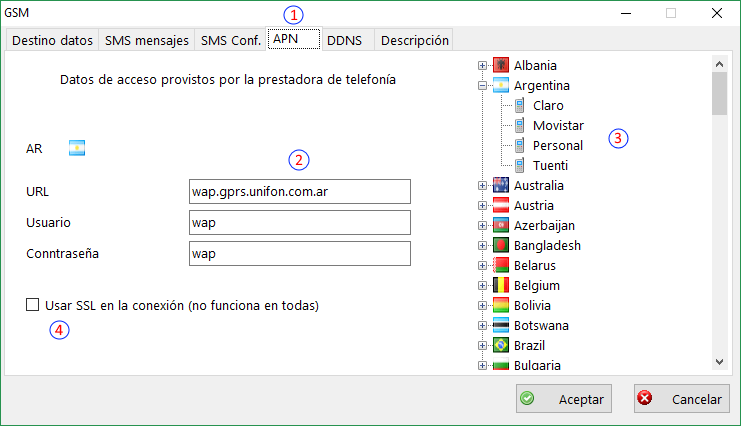741x426 pixels.
Task: Click the Claro carrier phone icon
Action: click(520, 106)
